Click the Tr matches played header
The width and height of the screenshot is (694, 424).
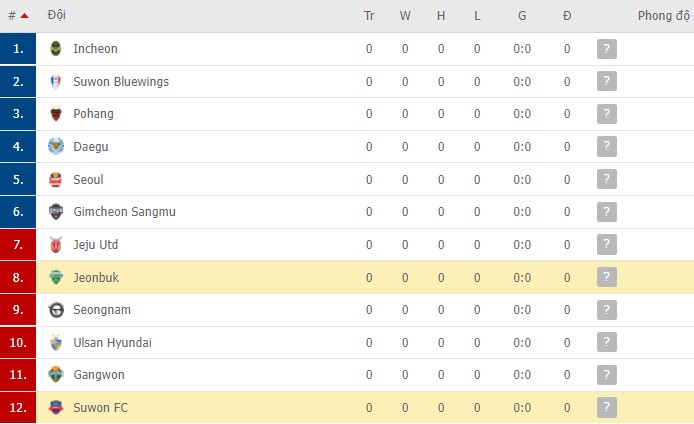(369, 16)
